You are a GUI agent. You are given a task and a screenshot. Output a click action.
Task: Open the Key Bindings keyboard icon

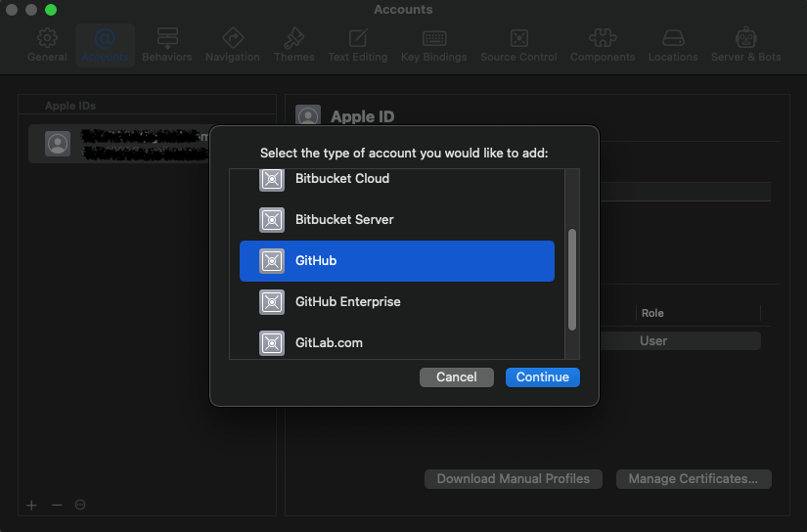pos(434,38)
